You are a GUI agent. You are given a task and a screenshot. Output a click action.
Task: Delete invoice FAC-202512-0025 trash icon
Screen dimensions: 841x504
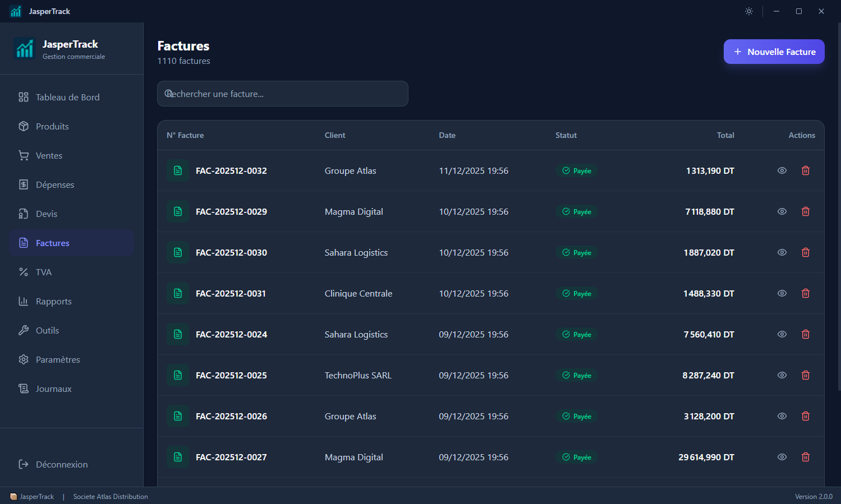(x=806, y=375)
